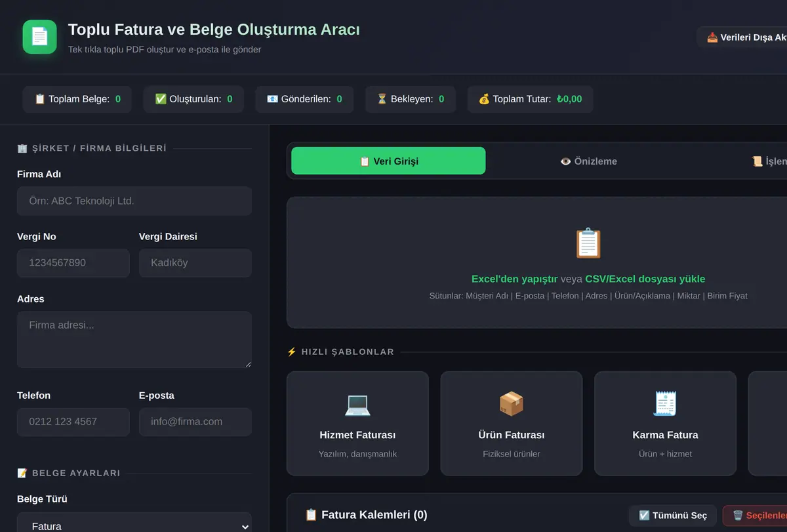Click the clipboard icon beside Toplam Belge

point(39,99)
